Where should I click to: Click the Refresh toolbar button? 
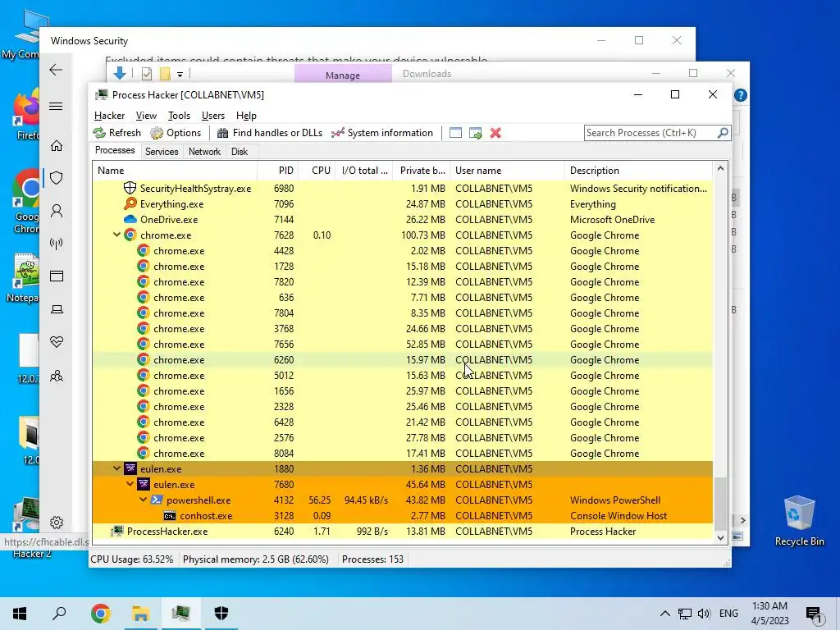click(116, 133)
